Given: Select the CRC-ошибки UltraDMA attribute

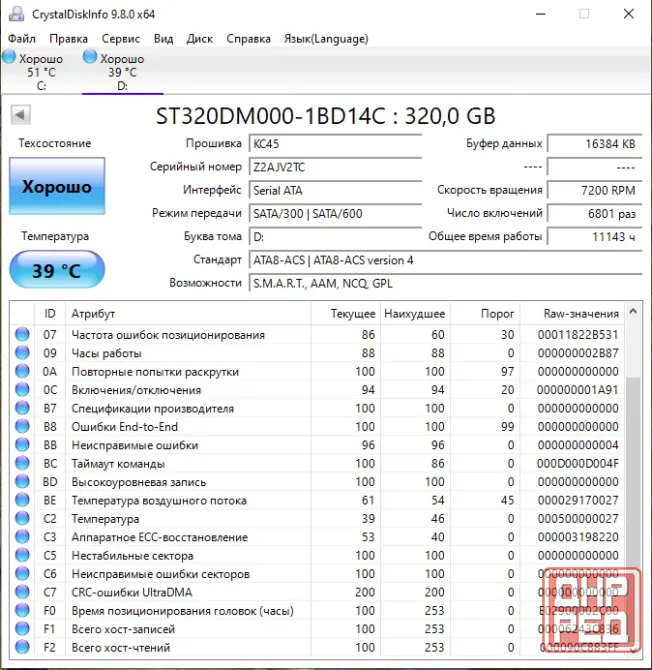Looking at the screenshot, I should click(x=132, y=592).
